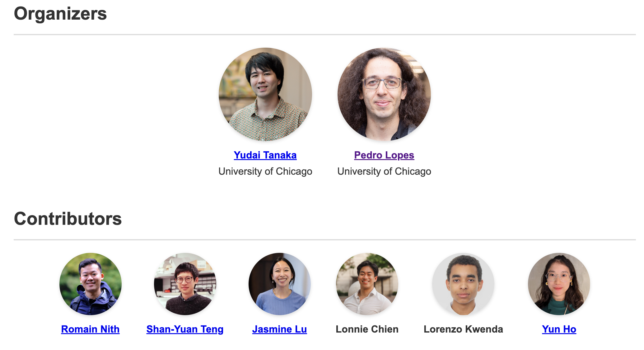Click University of Chicago under Yudai Tanaka
Image resolution: width=644 pixels, height=350 pixels.
[265, 171]
